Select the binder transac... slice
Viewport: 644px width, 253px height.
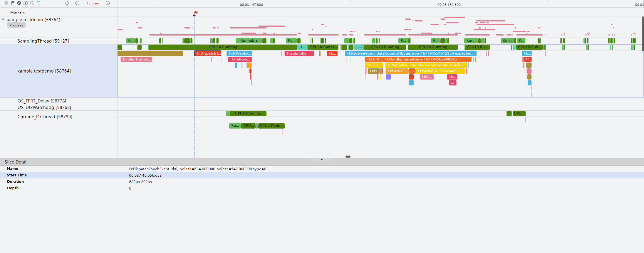point(136,59)
